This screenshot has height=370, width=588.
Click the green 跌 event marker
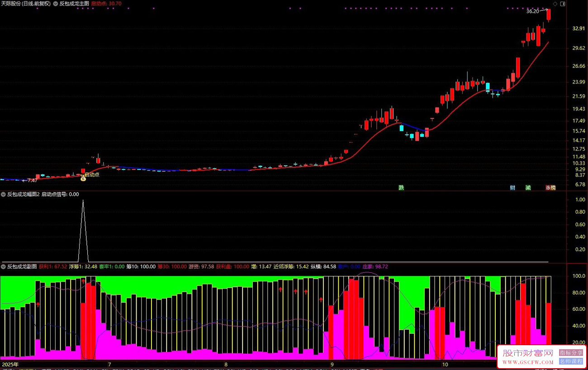pos(401,188)
